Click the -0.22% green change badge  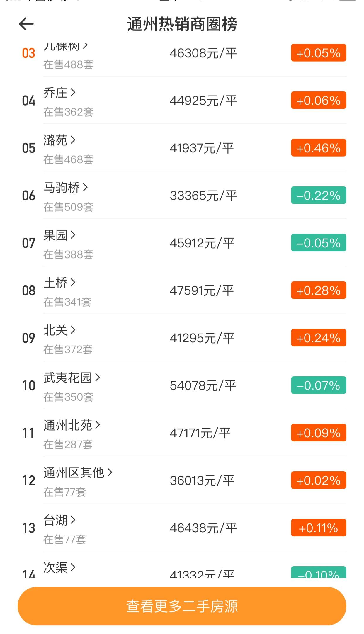click(x=318, y=196)
